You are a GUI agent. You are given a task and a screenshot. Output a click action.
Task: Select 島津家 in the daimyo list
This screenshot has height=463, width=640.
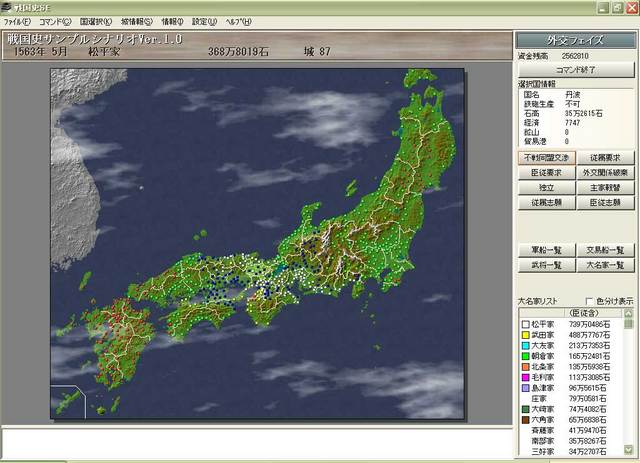571,388
